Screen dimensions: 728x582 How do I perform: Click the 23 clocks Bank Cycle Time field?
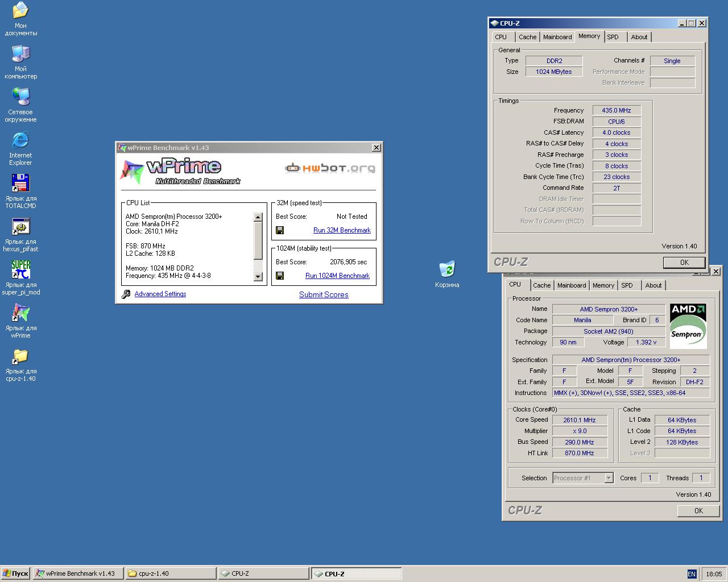pos(617,177)
